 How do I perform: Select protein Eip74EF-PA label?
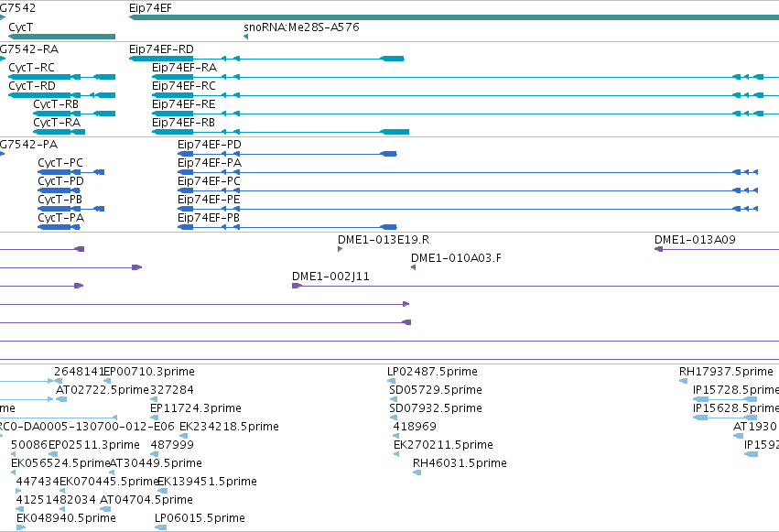click(210, 163)
